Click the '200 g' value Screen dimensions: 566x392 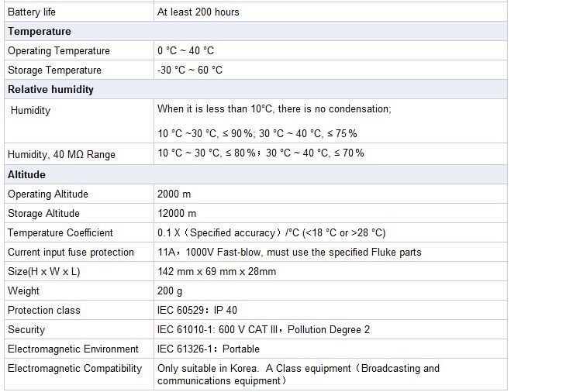point(170,291)
